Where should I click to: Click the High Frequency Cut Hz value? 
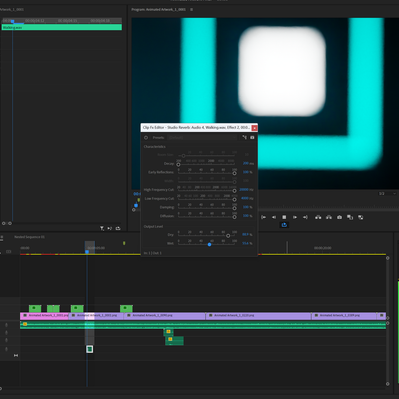tap(244, 189)
